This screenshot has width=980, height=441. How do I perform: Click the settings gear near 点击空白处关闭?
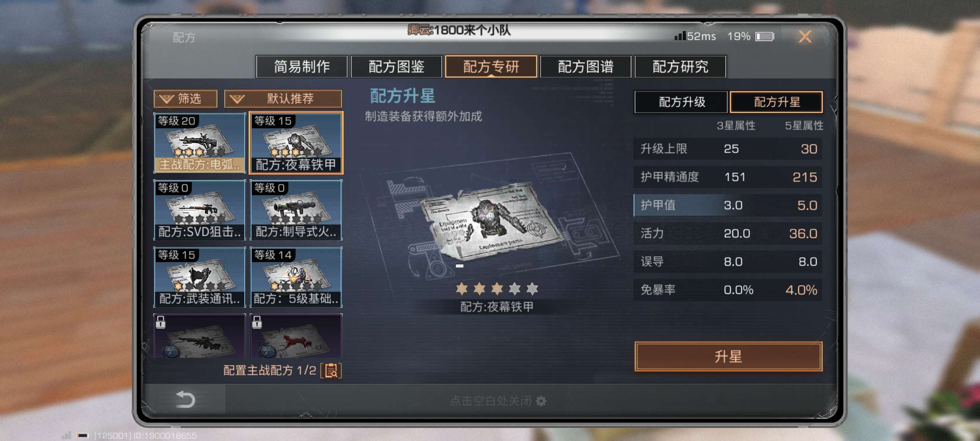(x=541, y=401)
